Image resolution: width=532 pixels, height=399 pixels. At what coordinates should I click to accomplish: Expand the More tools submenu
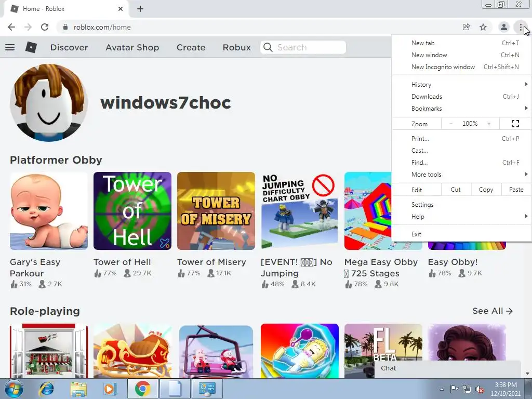click(x=461, y=175)
